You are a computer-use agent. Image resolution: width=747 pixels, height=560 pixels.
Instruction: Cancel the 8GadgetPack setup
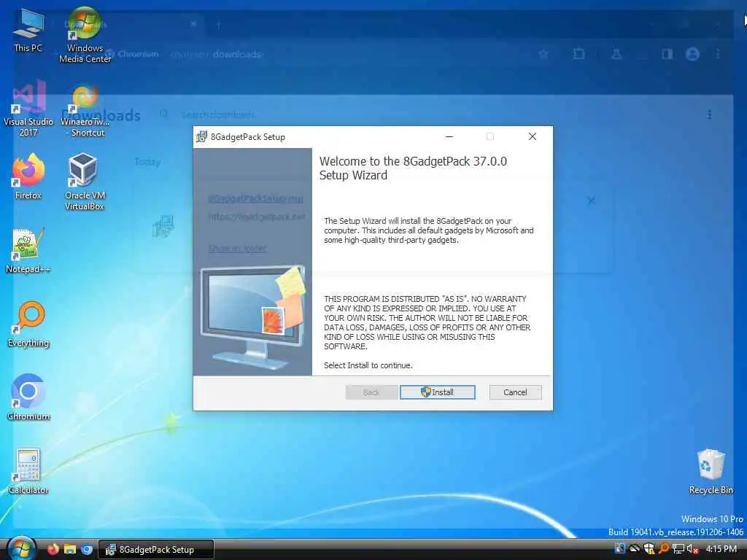coord(515,392)
